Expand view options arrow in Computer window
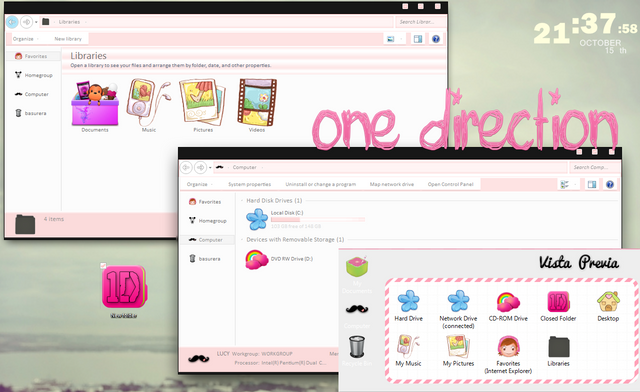The width and height of the screenshot is (640, 392). pyautogui.click(x=575, y=185)
